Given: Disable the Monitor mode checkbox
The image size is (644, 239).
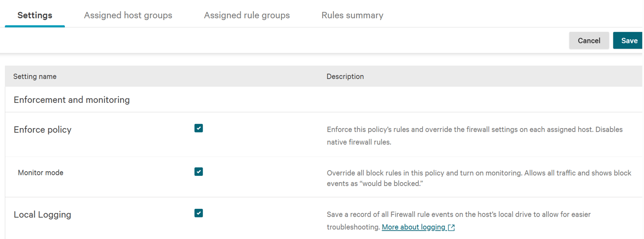Looking at the screenshot, I should coord(199,172).
